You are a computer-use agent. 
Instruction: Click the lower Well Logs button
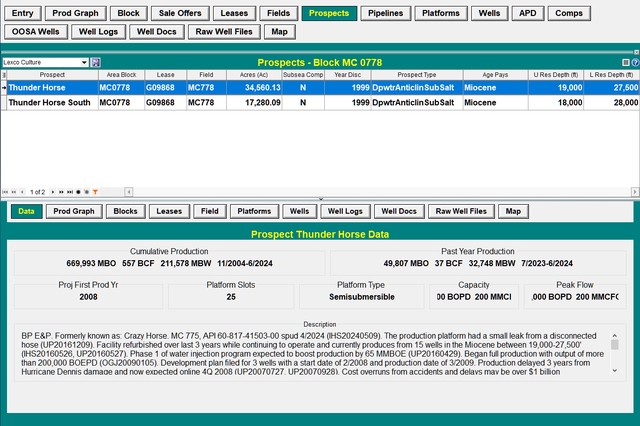(x=345, y=211)
